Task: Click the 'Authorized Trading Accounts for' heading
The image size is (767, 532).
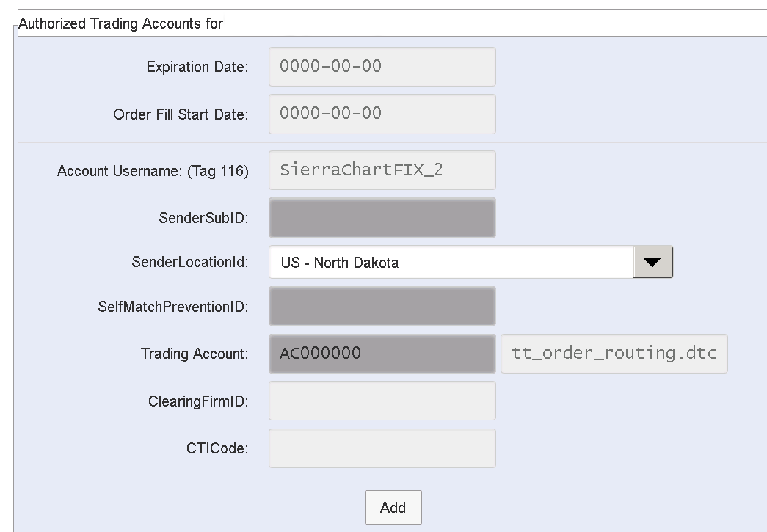Action: coord(120,23)
